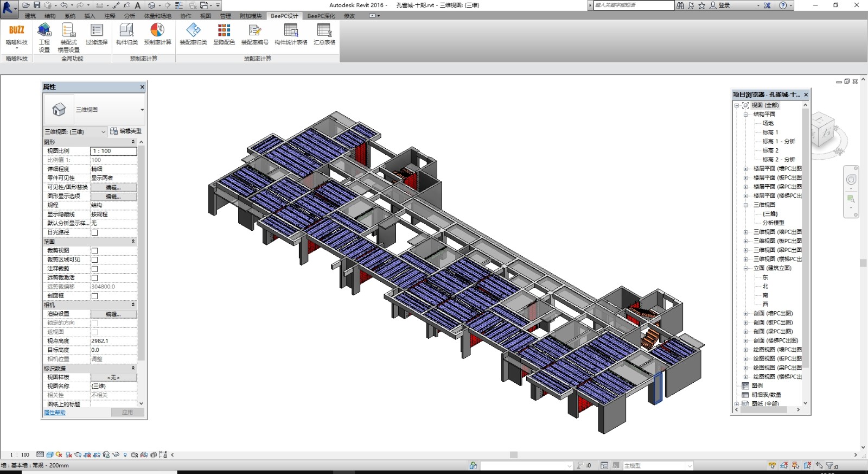Open the 属性帮助 properties help link
Viewport: 868px width, 474px height.
tap(55, 413)
